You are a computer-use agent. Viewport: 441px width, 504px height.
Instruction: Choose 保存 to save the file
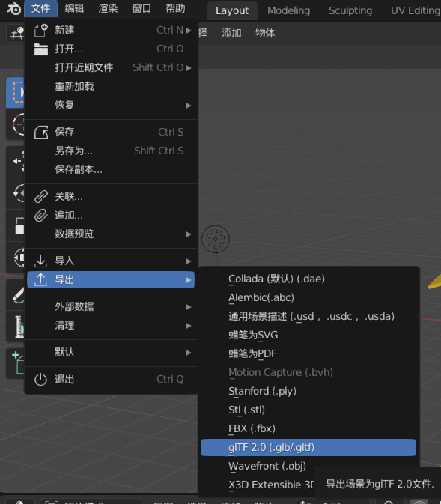pos(112,132)
